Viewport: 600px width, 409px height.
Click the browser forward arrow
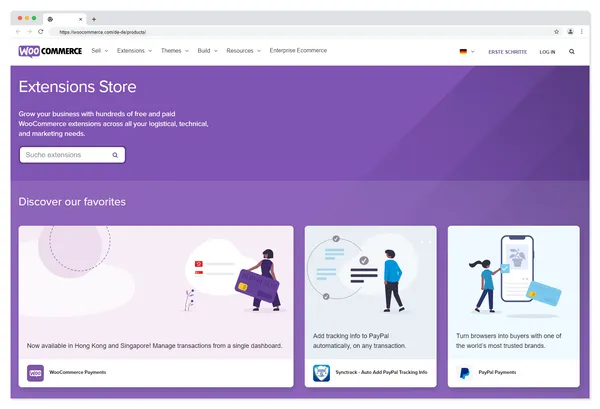click(x=29, y=32)
